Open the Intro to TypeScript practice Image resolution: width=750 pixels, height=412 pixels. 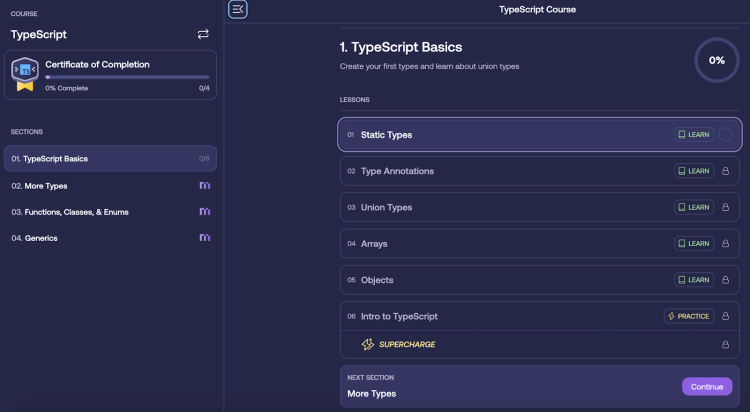540,316
